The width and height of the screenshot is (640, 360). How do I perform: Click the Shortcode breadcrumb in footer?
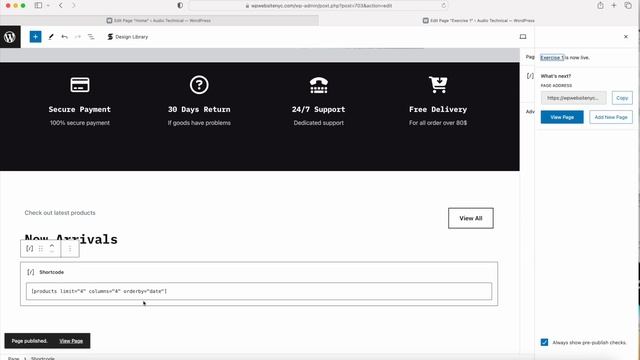tap(43, 358)
